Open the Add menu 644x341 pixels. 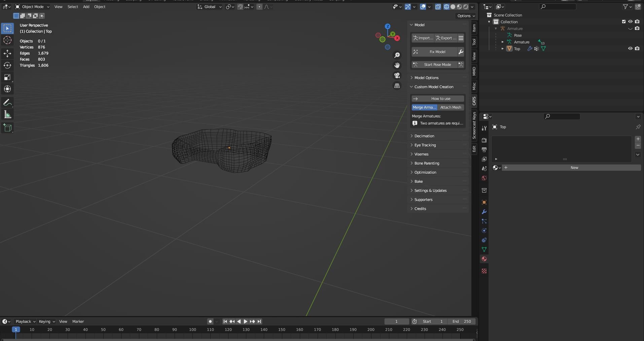pos(86,7)
